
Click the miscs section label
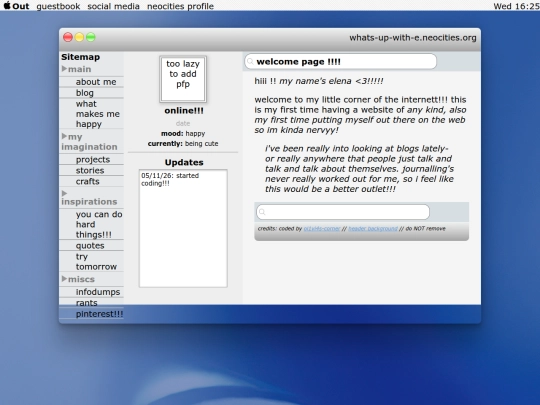click(x=81, y=279)
